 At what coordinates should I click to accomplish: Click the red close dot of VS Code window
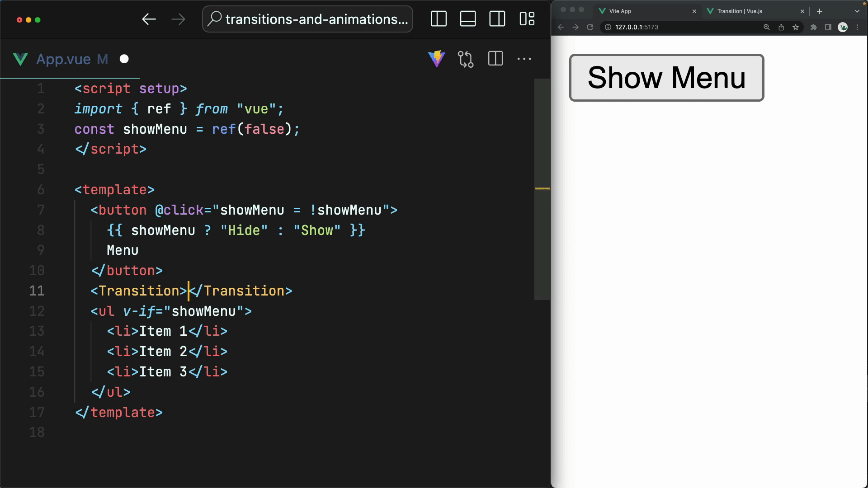point(19,20)
